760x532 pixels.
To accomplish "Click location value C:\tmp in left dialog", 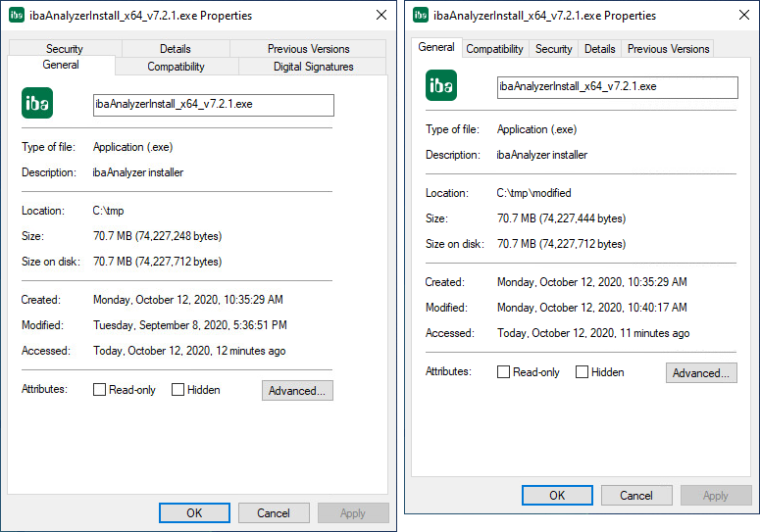I will [108, 211].
